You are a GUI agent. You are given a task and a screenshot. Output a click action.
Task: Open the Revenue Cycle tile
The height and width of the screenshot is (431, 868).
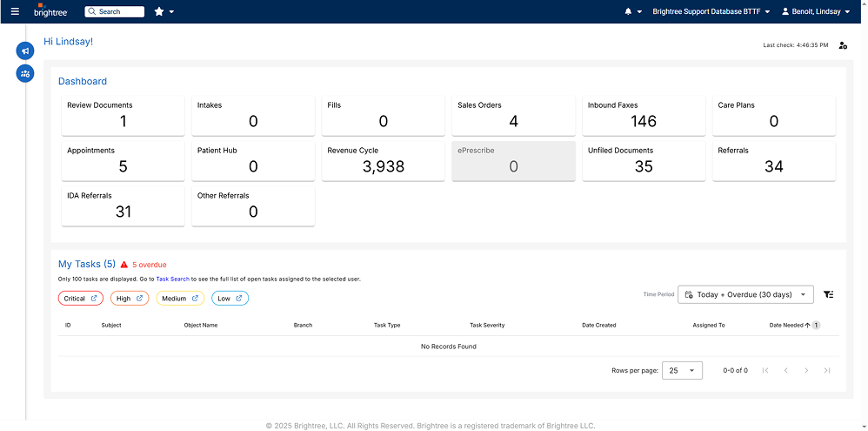pyautogui.click(x=384, y=160)
